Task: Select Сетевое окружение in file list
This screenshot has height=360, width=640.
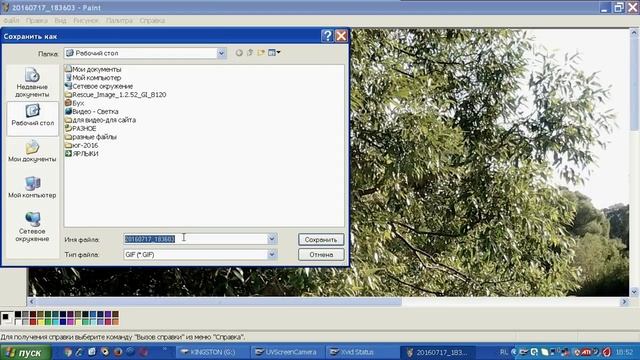Action: coord(99,86)
